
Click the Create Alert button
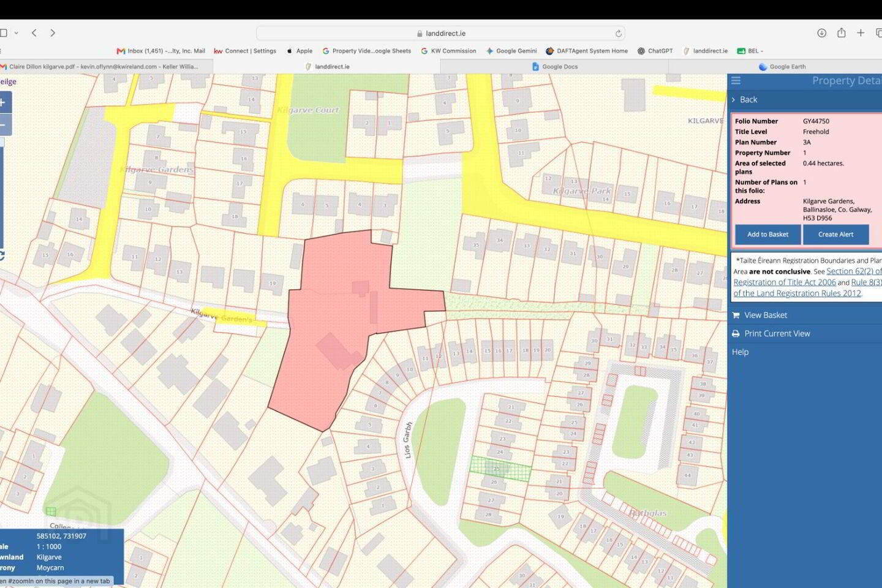tap(835, 234)
